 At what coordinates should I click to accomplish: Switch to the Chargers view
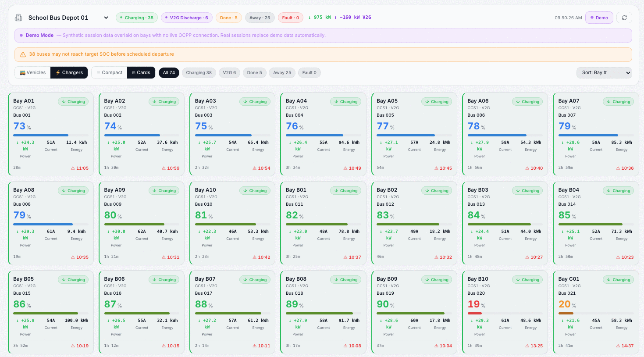[x=69, y=72]
